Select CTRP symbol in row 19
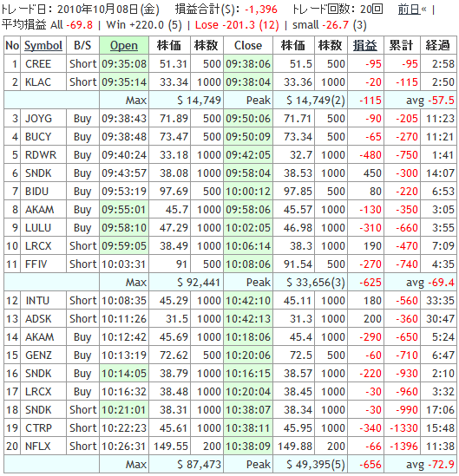The height and width of the screenshot is (476, 459). [x=38, y=428]
